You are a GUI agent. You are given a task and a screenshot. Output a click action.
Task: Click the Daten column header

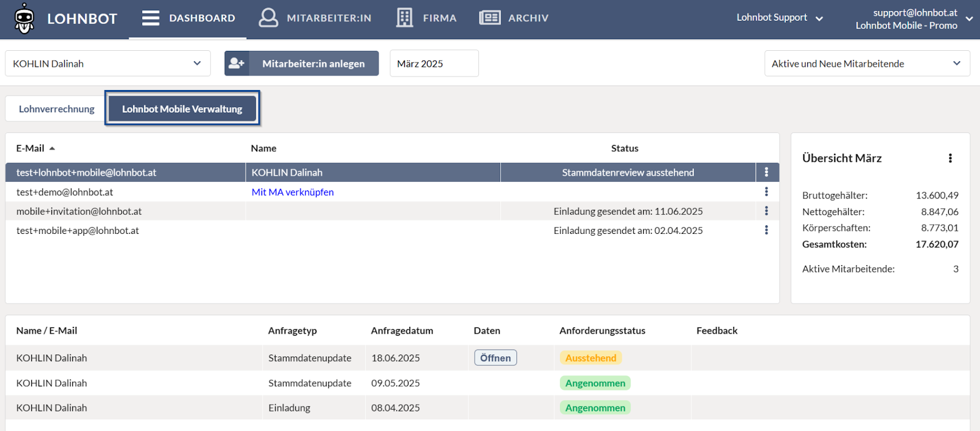pyautogui.click(x=487, y=331)
